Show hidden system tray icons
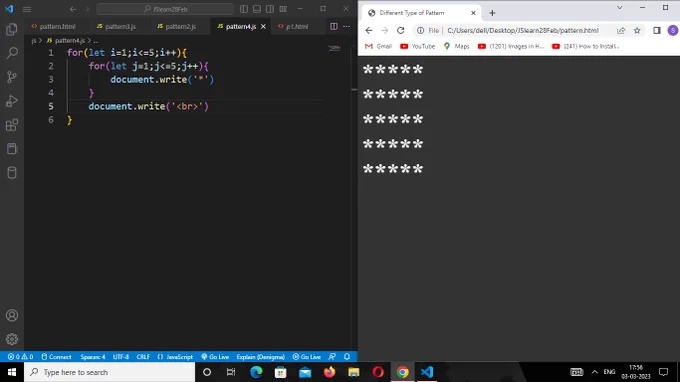680x382 pixels. click(595, 372)
